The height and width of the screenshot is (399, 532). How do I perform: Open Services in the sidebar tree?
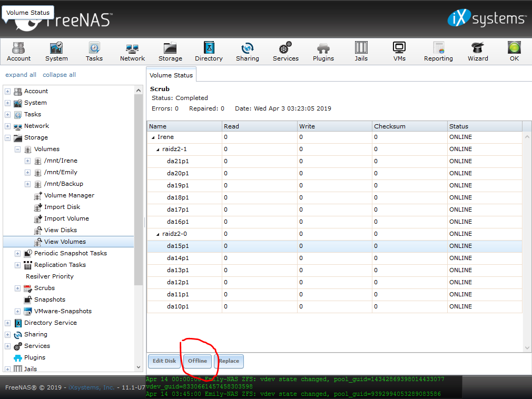[x=37, y=346]
